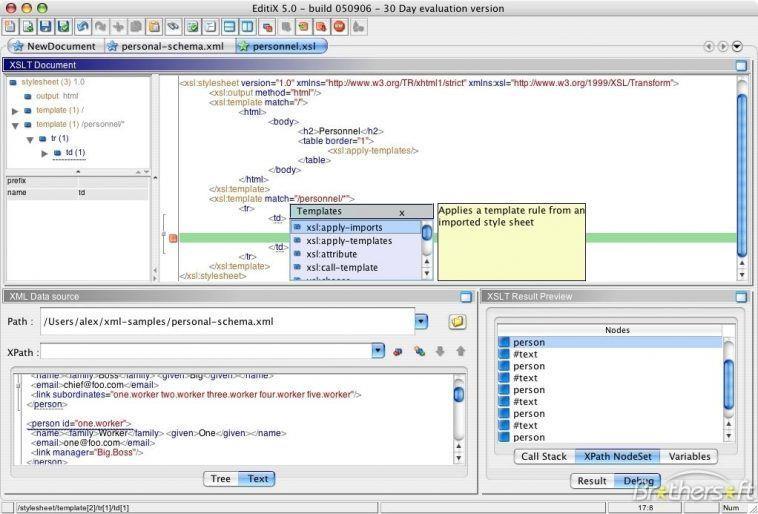Maximize the XSLT Result Preview panel
The height and width of the screenshot is (514, 758).
[741, 297]
